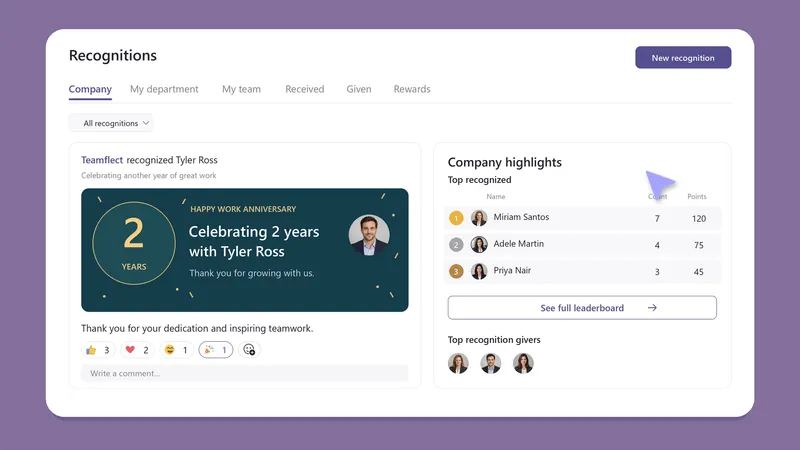The height and width of the screenshot is (450, 800).
Task: Focus the Write a comment field
Action: 244,373
